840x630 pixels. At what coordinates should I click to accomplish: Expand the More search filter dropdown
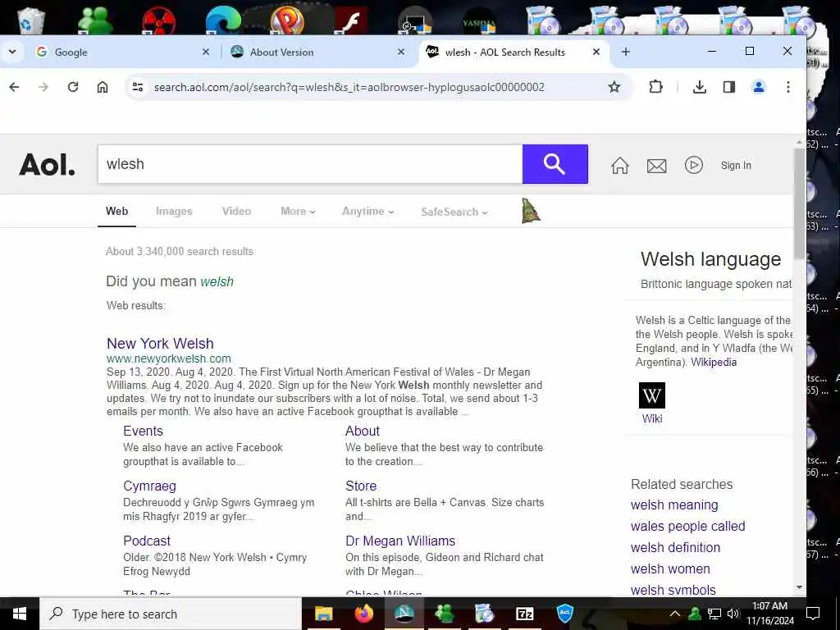[298, 211]
